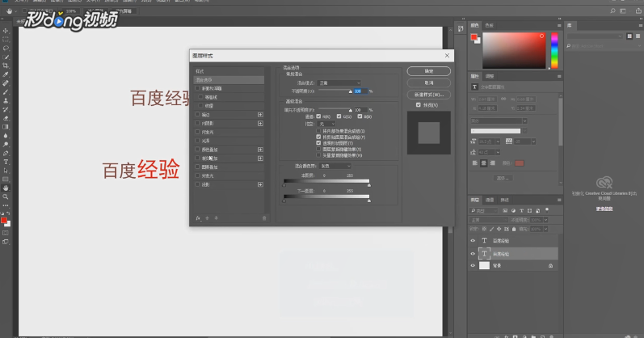The image size is (644, 338).
Task: Toggle Transparency Shapes Layer checkbox
Action: [x=318, y=143]
